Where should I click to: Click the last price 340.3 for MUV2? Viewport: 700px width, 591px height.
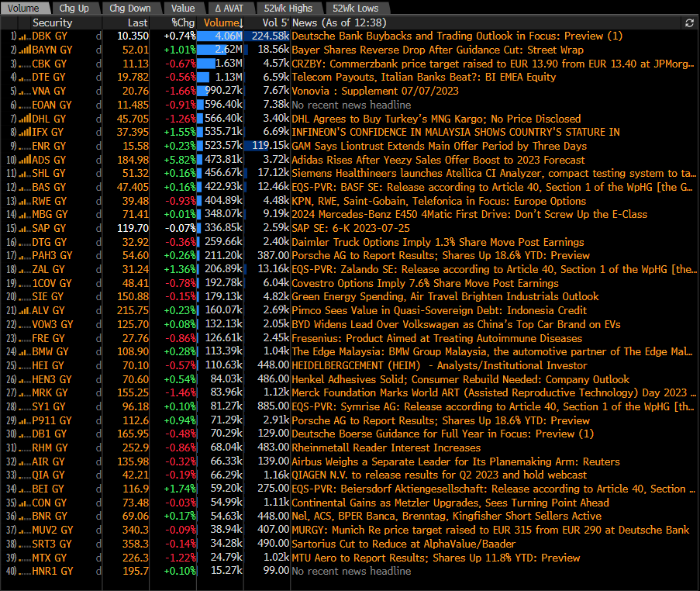tap(136, 531)
